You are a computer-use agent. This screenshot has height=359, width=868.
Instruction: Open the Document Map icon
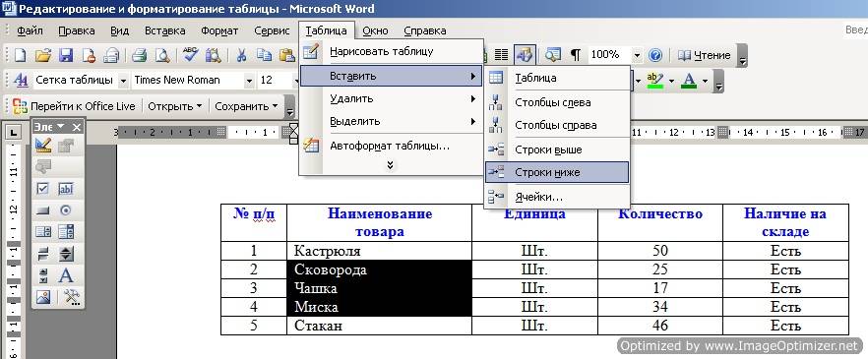click(x=552, y=55)
